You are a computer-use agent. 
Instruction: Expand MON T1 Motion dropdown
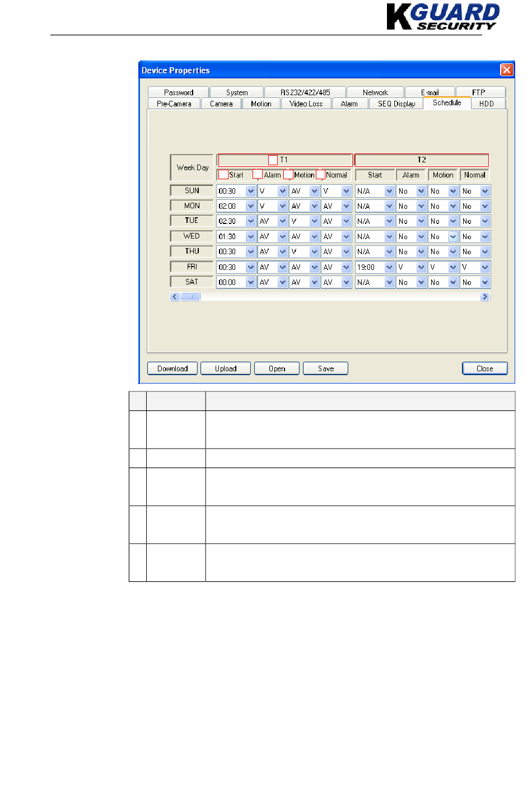click(x=314, y=206)
